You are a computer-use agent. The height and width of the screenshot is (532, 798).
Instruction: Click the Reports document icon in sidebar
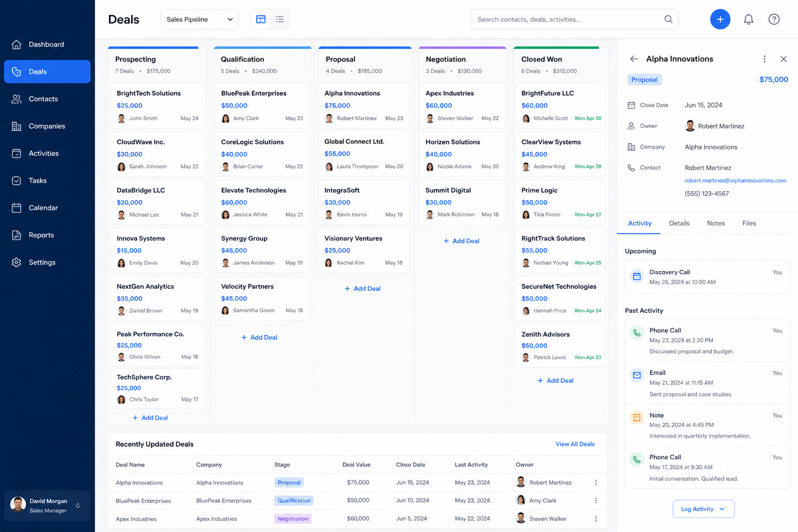[17, 235]
